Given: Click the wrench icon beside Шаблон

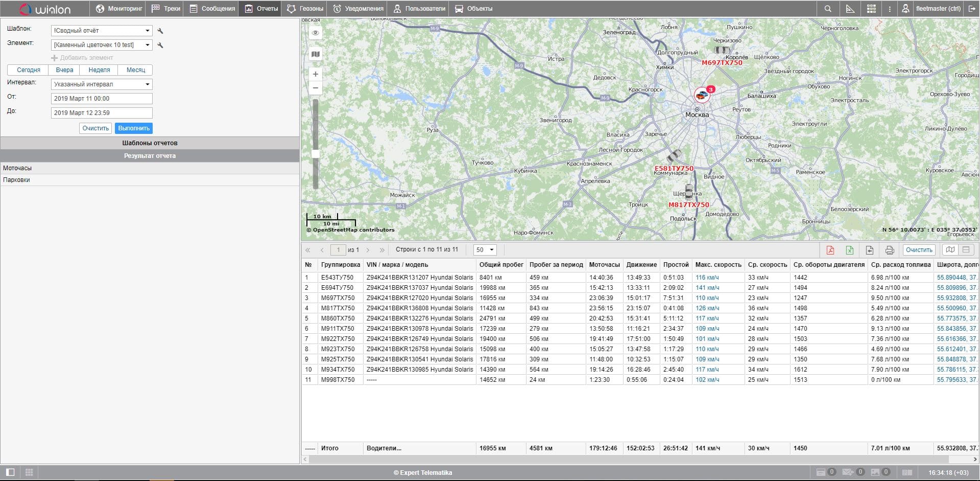Looking at the screenshot, I should pos(160,31).
